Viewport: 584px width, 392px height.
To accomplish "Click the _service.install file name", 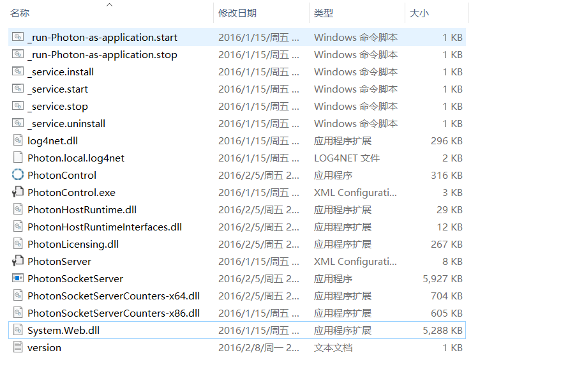I will 61,72.
